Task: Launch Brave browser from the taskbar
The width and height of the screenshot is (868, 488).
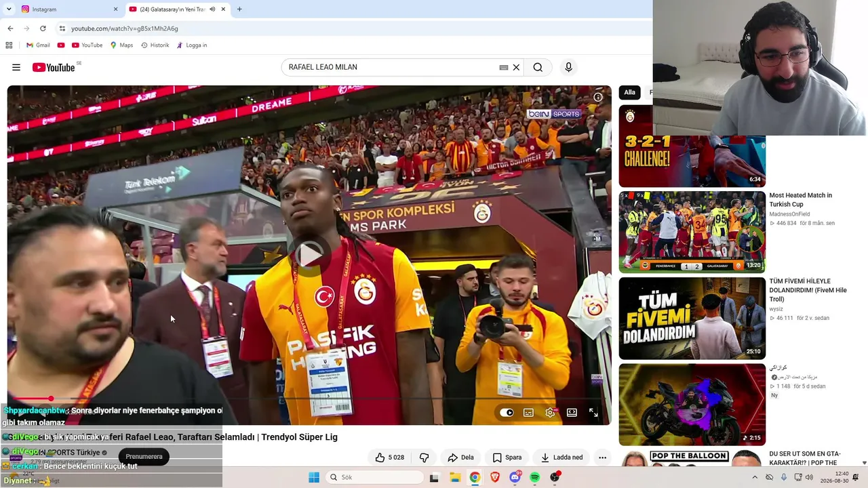Action: [495, 477]
